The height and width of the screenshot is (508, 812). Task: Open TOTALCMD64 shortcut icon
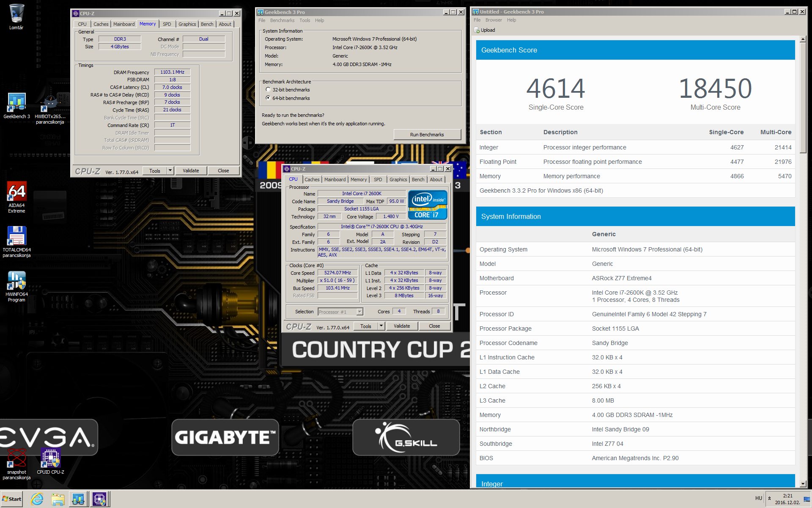(16, 242)
